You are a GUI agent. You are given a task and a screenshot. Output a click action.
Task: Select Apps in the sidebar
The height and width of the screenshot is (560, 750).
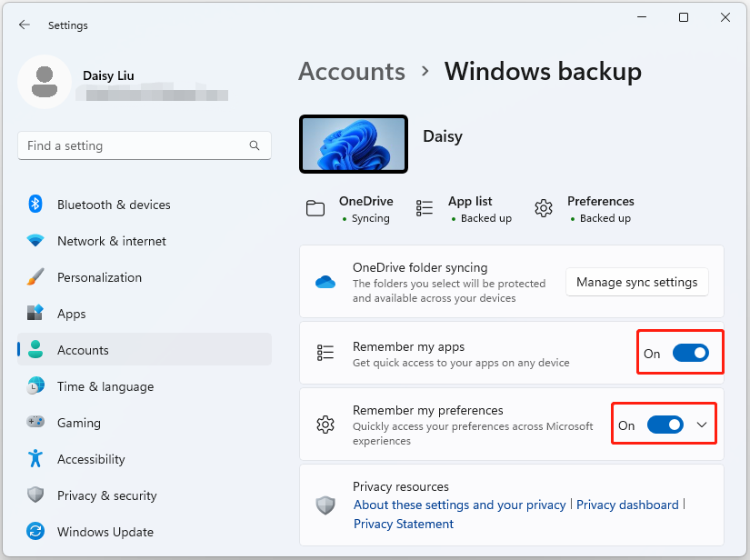[x=145, y=314]
